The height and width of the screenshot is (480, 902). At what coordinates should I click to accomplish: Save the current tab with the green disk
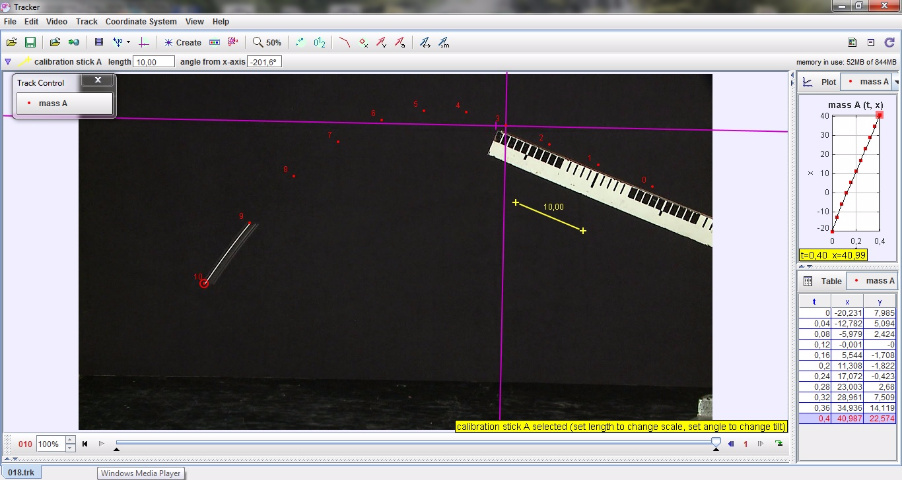pyautogui.click(x=30, y=43)
